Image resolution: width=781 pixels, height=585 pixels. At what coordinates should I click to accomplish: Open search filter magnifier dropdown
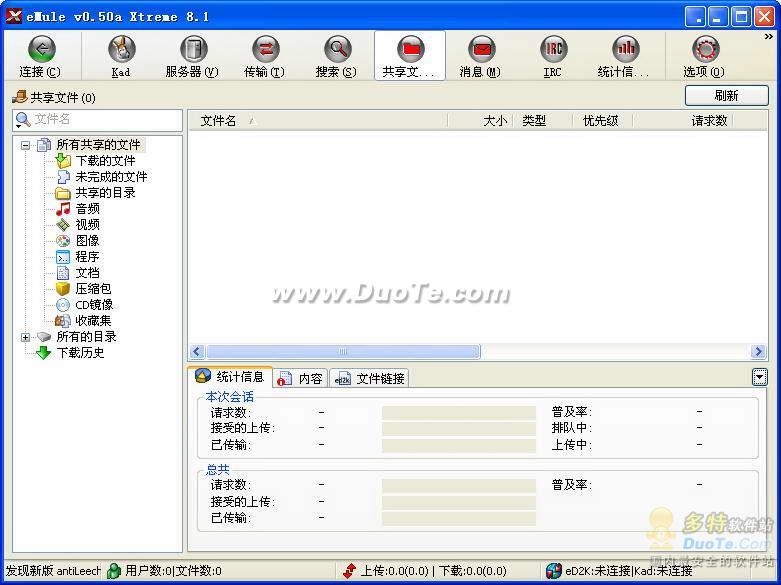pyautogui.click(x=23, y=120)
